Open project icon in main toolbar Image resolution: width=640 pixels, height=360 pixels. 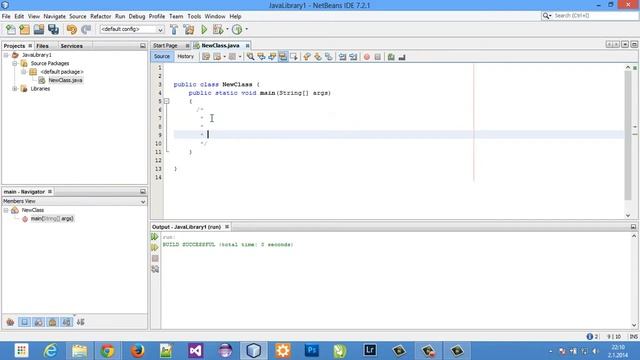point(39,29)
